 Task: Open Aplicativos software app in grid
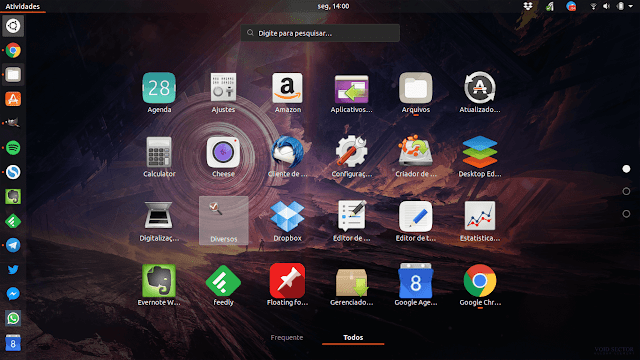click(x=351, y=89)
